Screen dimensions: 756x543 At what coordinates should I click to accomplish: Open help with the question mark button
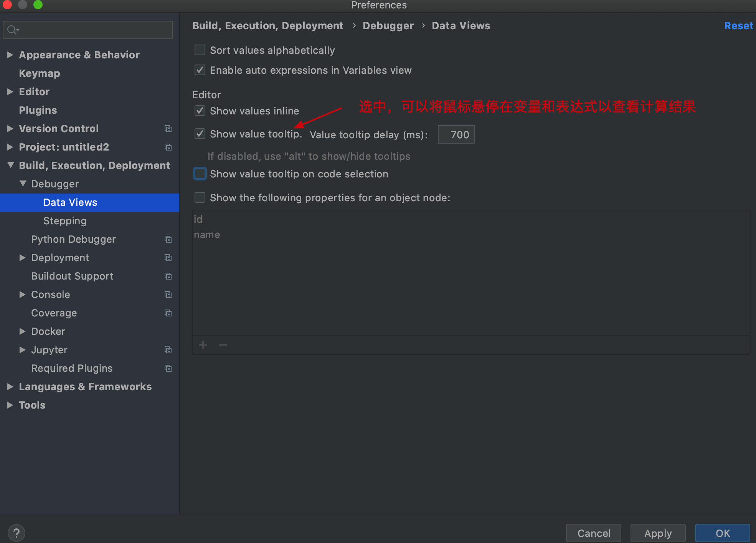pos(17,533)
